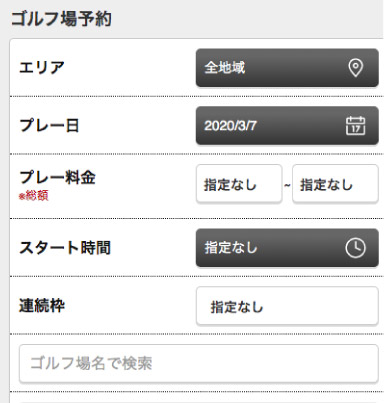Click the プレー日 label
The height and width of the screenshot is (403, 384).
pos(49,126)
